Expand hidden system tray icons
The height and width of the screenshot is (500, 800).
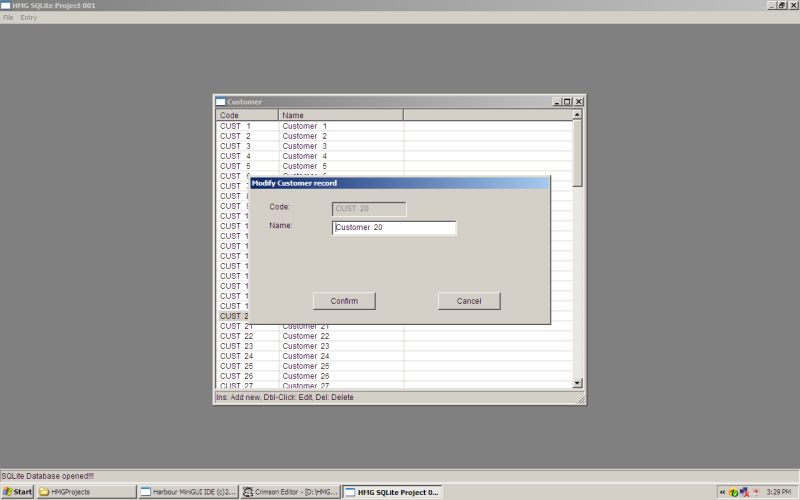point(722,492)
